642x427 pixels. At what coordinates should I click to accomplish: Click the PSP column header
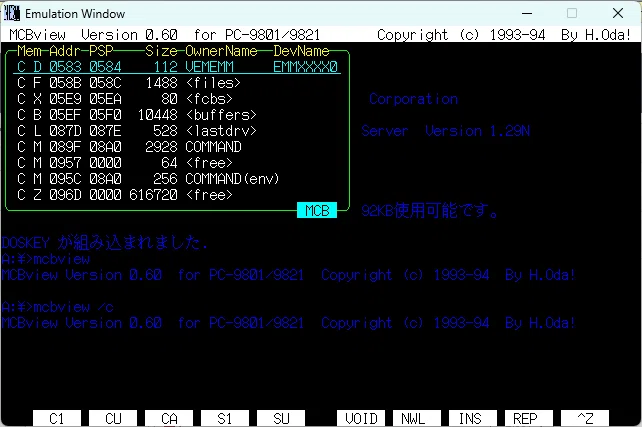coord(101,51)
